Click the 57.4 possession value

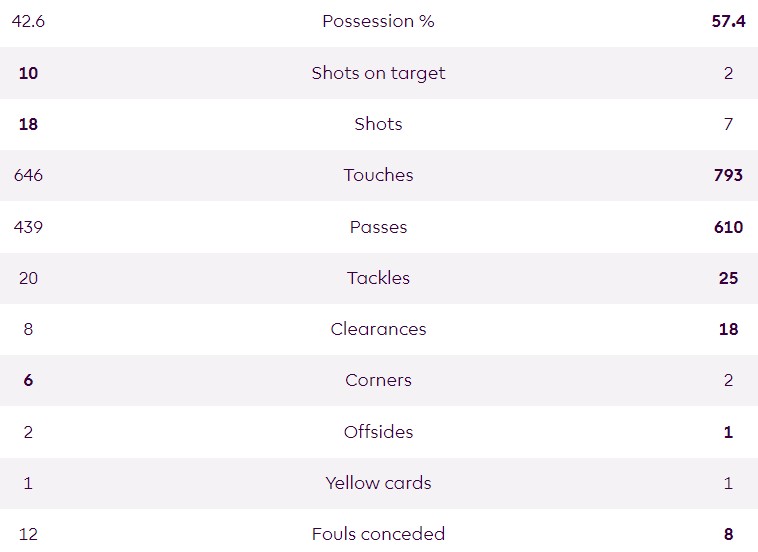pos(728,21)
